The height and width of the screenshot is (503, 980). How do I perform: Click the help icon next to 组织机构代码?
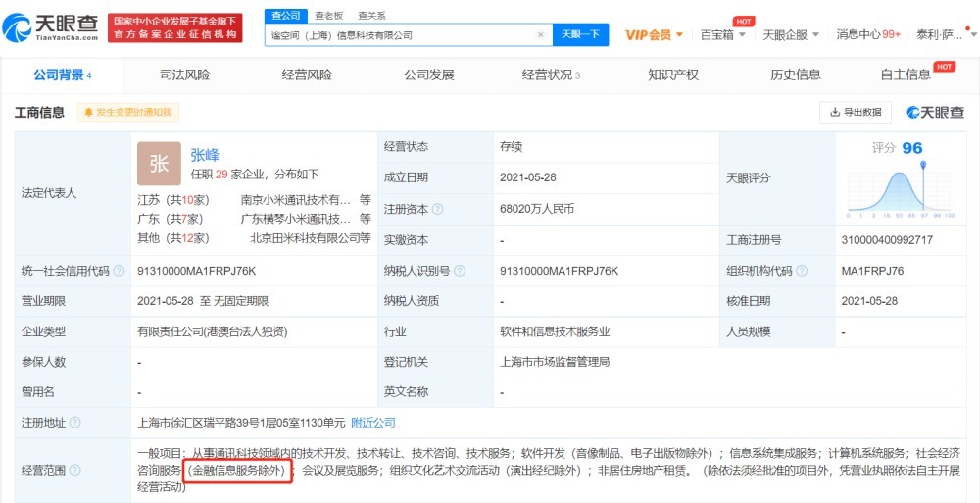pos(802,271)
